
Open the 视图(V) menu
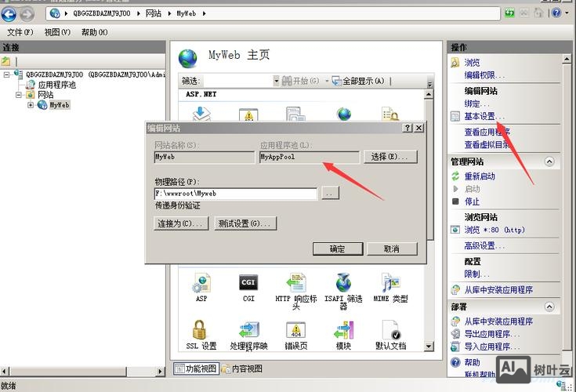click(x=57, y=32)
